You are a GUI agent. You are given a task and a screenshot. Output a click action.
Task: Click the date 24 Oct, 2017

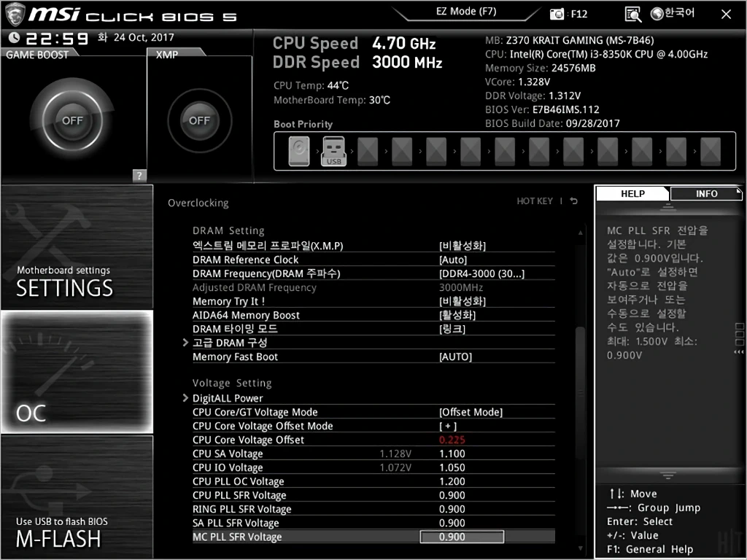[144, 37]
